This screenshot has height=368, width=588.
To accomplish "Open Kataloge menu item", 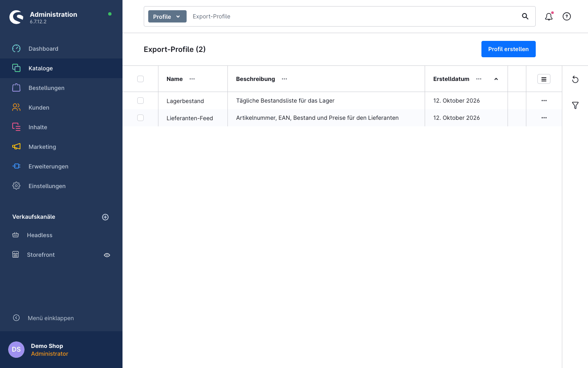I will click(61, 68).
